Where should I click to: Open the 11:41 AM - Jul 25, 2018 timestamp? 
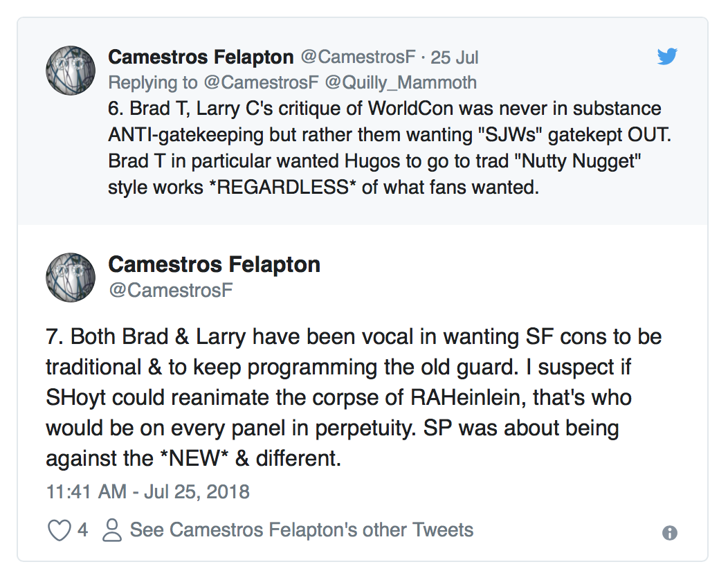pos(147,492)
